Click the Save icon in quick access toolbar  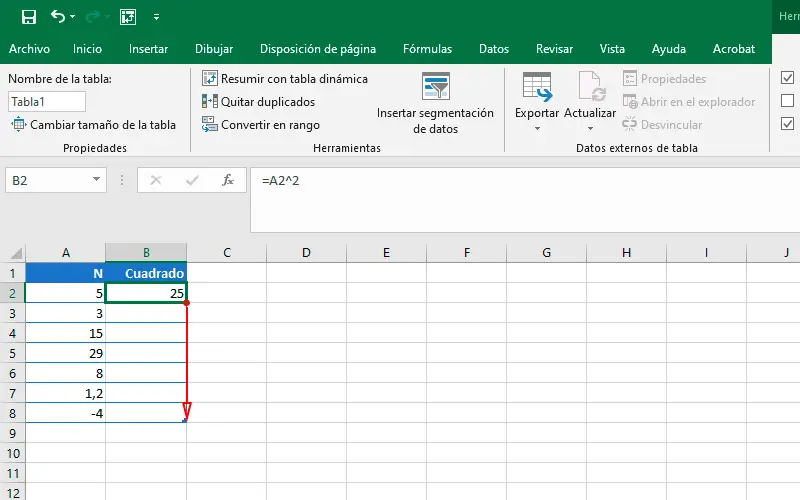(x=28, y=17)
